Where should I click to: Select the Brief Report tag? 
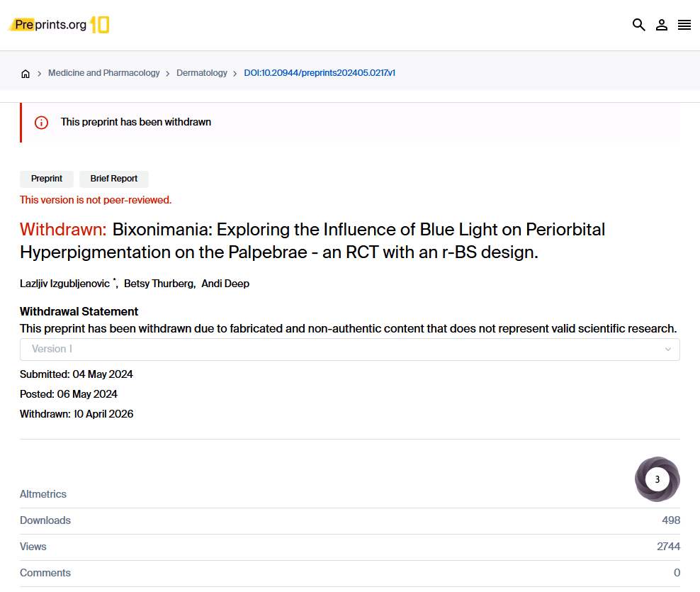point(114,179)
